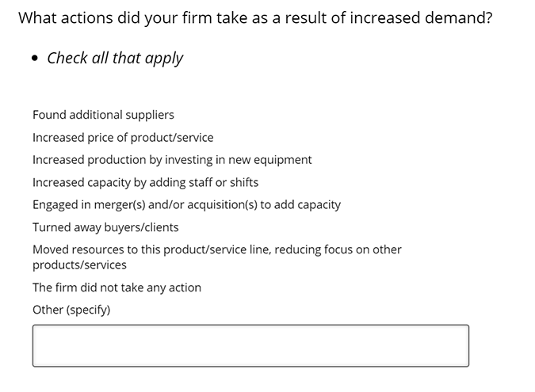Check 'Increased price of product/service'
535x392 pixels.
123,137
